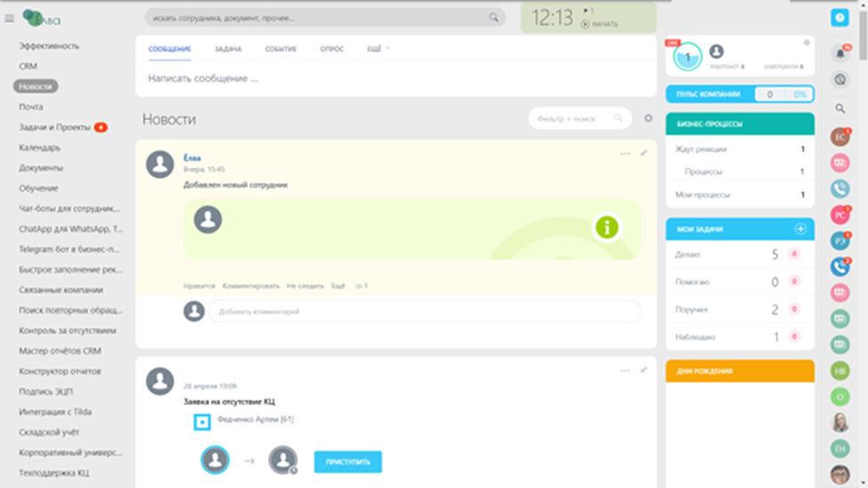The height and width of the screenshot is (488, 868).
Task: Click the Добавить комментарий field
Action: click(x=424, y=311)
